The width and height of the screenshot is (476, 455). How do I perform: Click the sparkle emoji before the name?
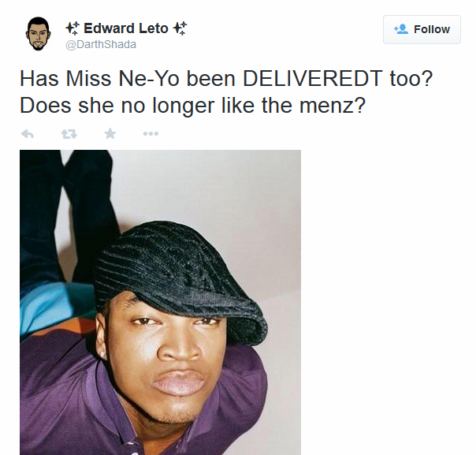coord(73,28)
